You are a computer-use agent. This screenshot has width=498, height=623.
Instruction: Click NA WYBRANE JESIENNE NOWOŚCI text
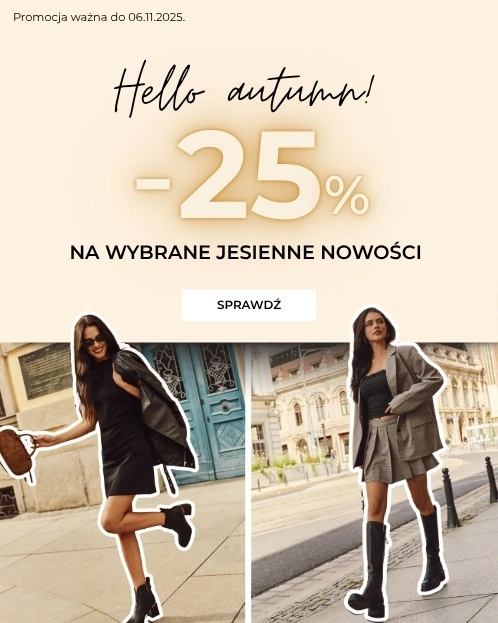pos(245,252)
